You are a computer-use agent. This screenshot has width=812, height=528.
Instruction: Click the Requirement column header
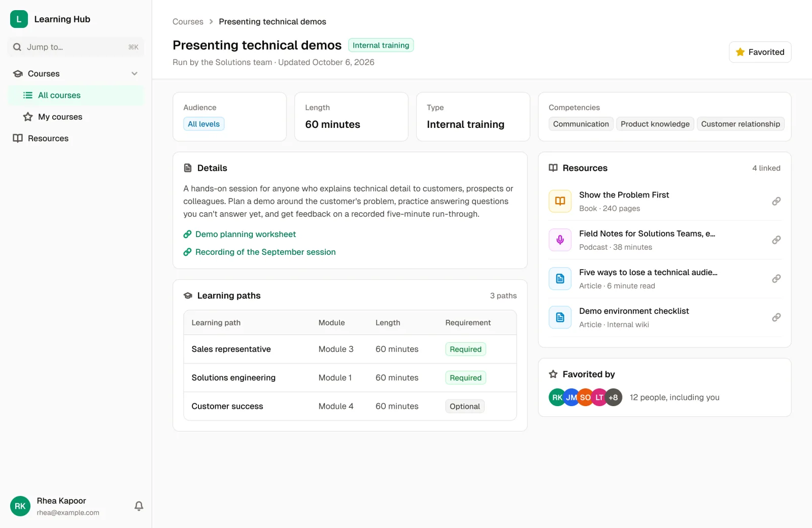pyautogui.click(x=468, y=323)
